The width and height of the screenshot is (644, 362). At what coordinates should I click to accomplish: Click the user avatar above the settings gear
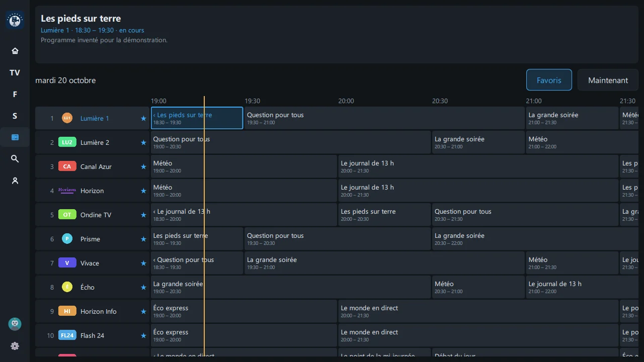pos(15,324)
